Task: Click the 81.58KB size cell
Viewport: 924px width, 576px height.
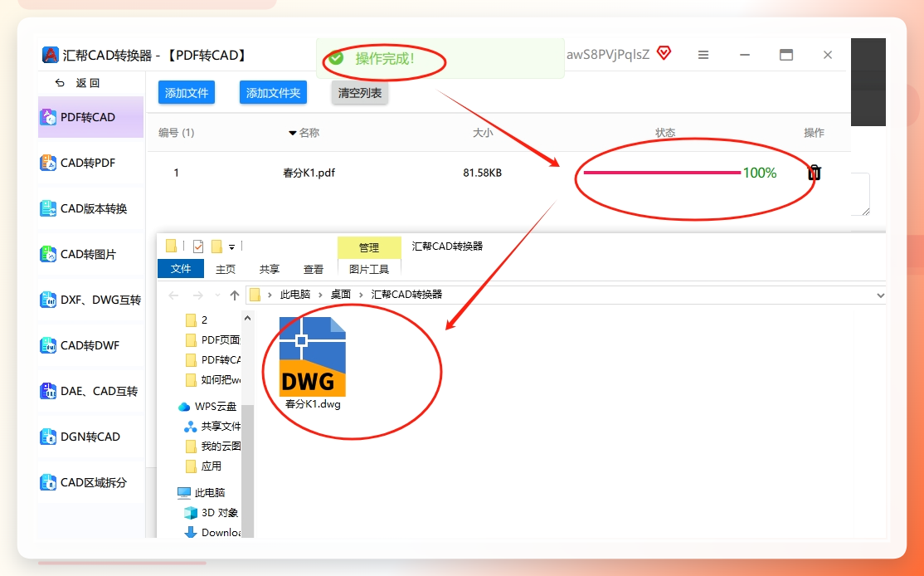Action: pos(482,173)
